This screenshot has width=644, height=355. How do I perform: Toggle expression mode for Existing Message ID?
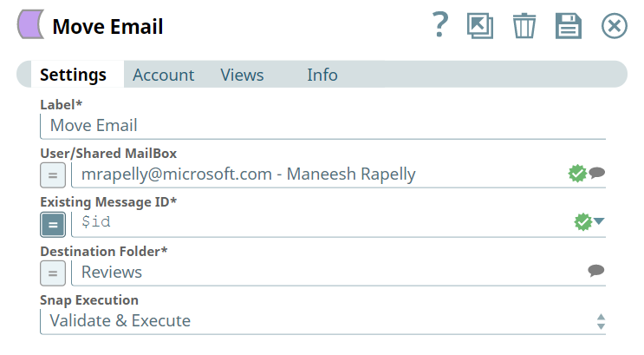click(53, 225)
